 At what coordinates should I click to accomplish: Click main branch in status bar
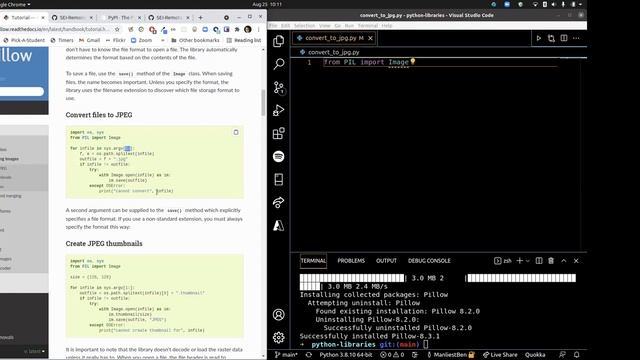[286, 355]
